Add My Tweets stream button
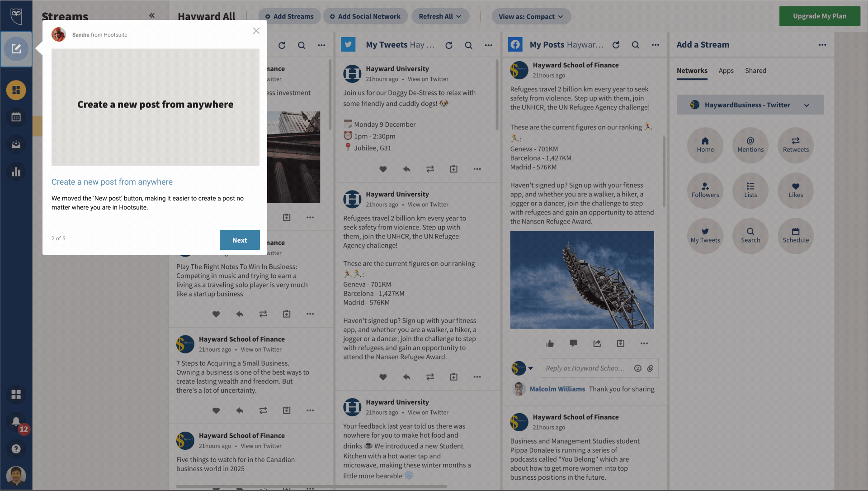Screen dimensions: 868x491 [x=705, y=236]
